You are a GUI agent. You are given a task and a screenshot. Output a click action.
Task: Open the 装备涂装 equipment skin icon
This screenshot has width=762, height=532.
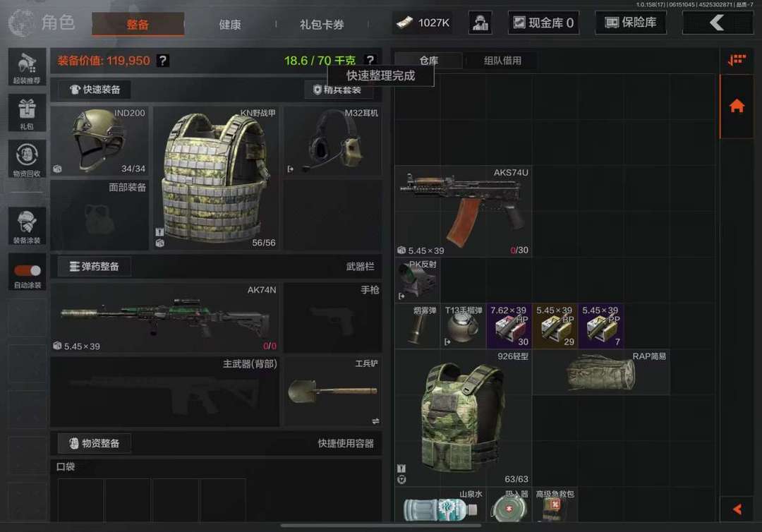pyautogui.click(x=28, y=226)
